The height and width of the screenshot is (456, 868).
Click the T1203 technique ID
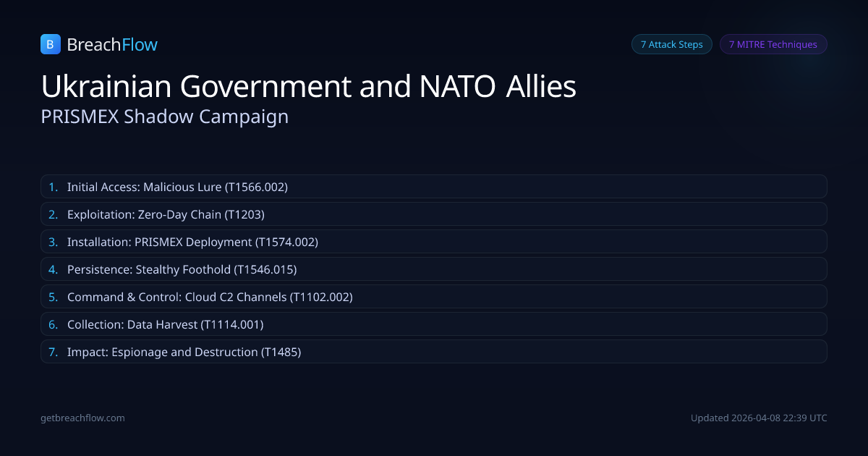[x=244, y=214]
